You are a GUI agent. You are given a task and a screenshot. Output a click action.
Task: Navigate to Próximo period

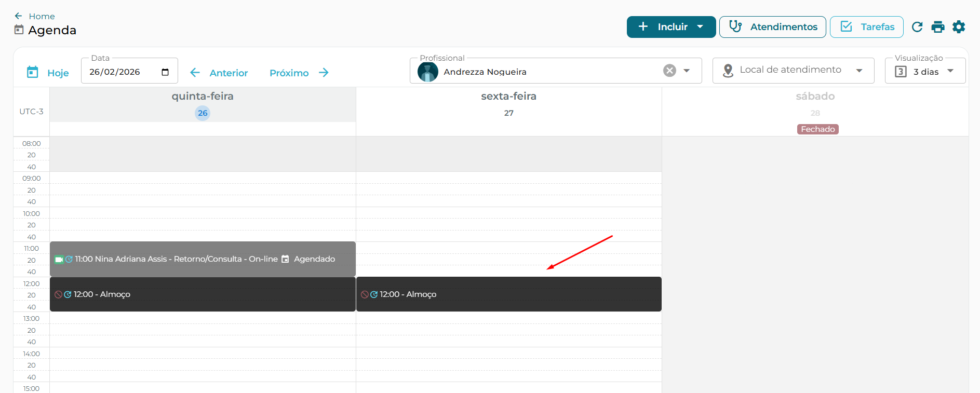(x=299, y=73)
